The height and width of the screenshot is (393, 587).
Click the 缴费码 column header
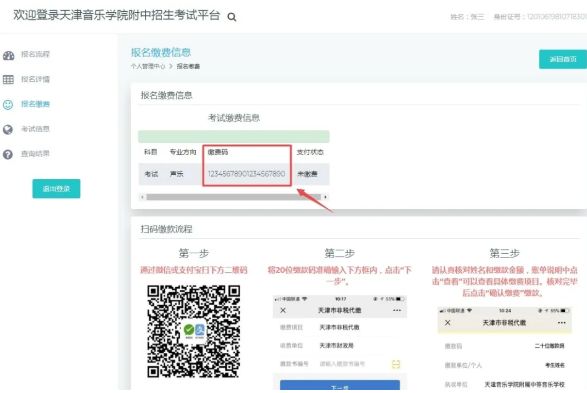(218, 152)
